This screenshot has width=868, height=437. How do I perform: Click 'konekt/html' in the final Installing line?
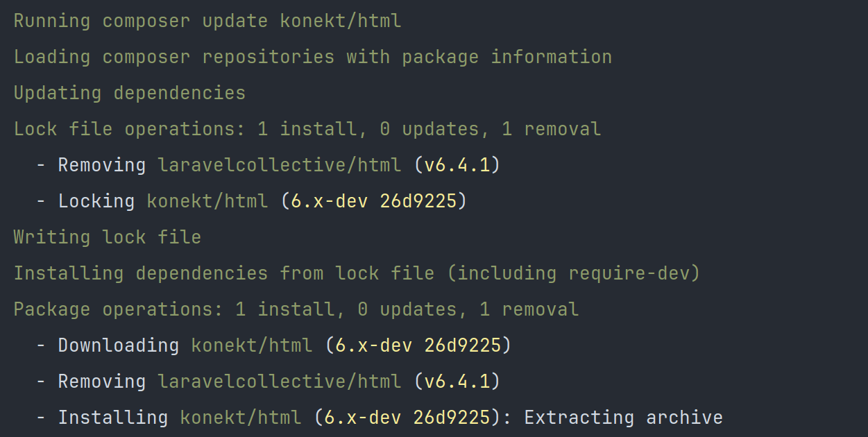click(240, 418)
